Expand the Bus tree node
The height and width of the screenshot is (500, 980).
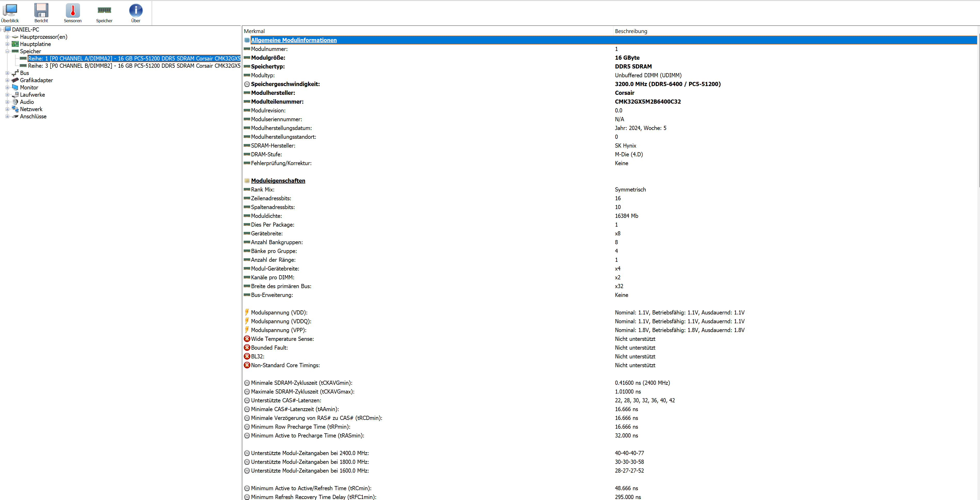[7, 73]
